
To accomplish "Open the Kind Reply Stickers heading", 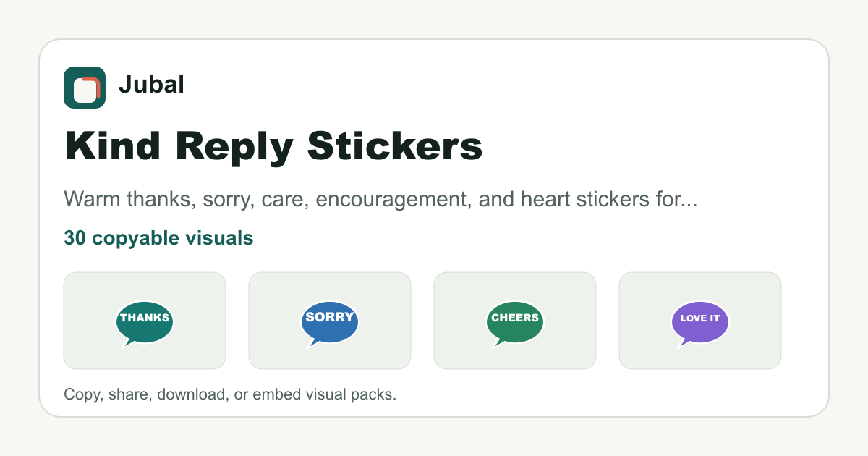I will pos(273,147).
